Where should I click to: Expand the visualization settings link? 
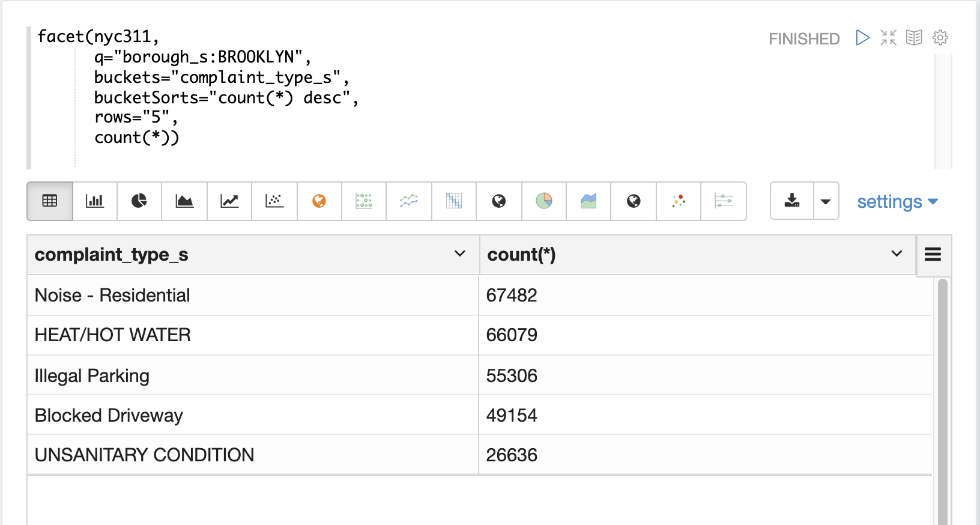point(897,202)
